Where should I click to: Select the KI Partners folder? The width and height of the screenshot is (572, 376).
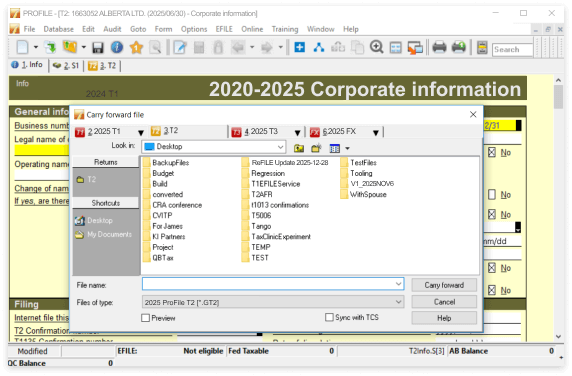164,237
